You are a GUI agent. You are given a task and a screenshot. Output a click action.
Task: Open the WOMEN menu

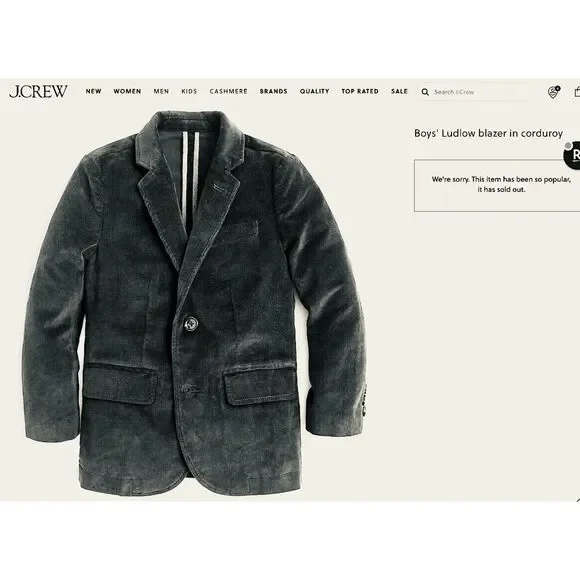pyautogui.click(x=127, y=91)
